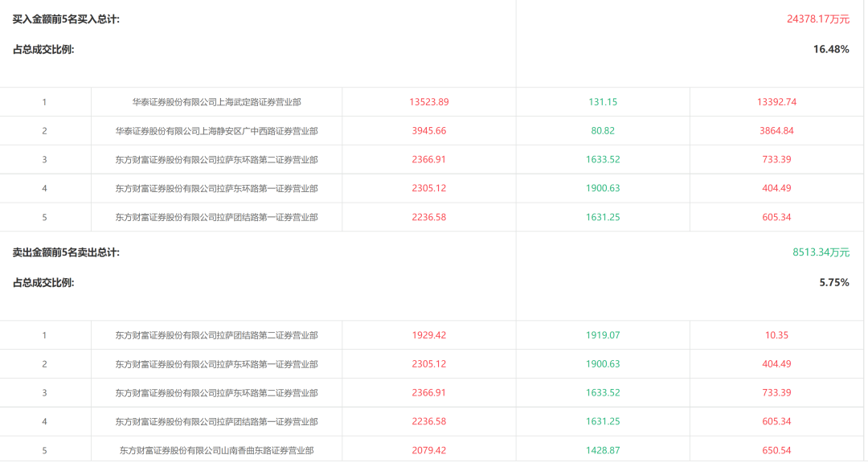Open 山南香曲东路证券营业部 broker name
The height and width of the screenshot is (463, 868).
216,450
